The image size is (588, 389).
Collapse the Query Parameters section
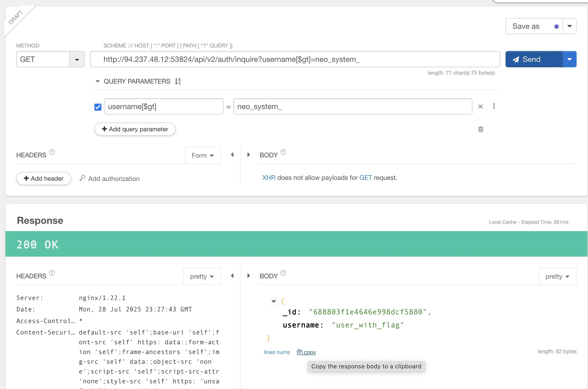(98, 81)
